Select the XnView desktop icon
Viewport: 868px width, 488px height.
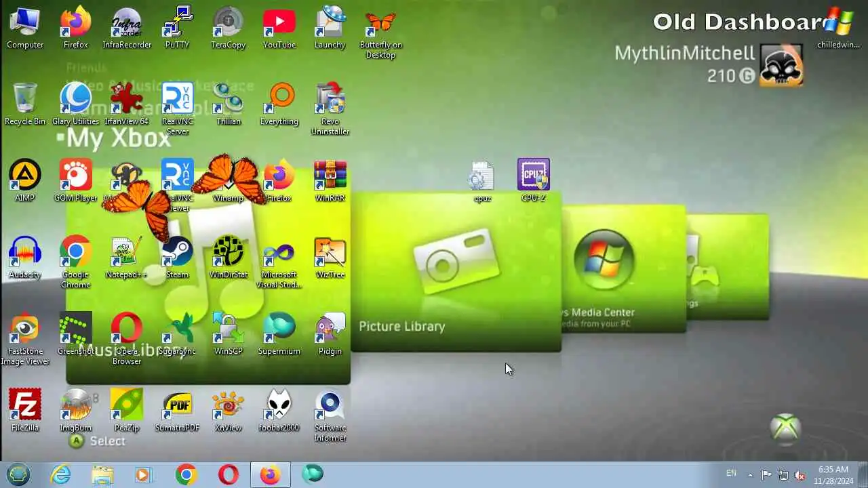point(229,411)
